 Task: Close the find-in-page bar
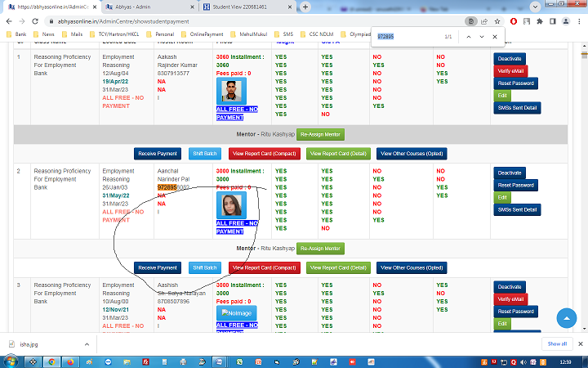tap(495, 37)
